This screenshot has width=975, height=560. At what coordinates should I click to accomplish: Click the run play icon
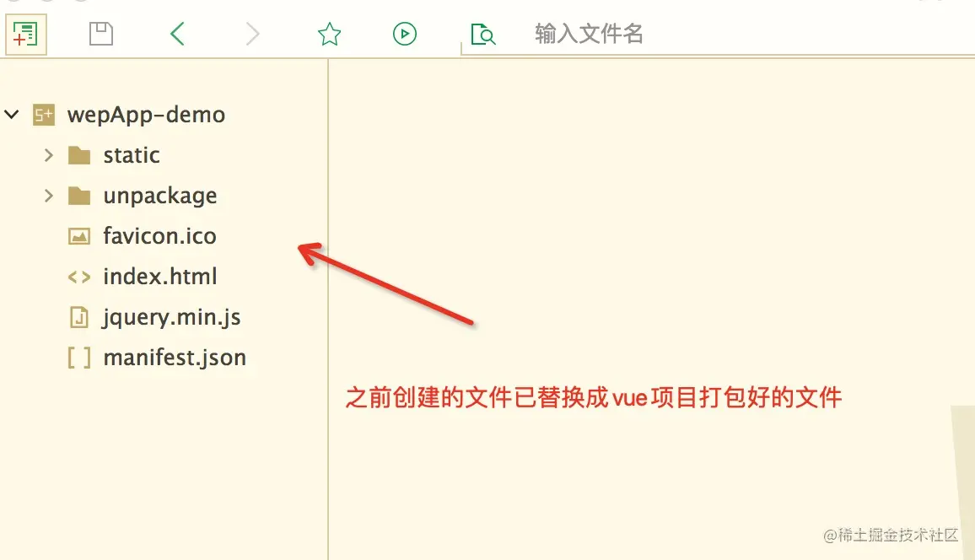click(404, 34)
